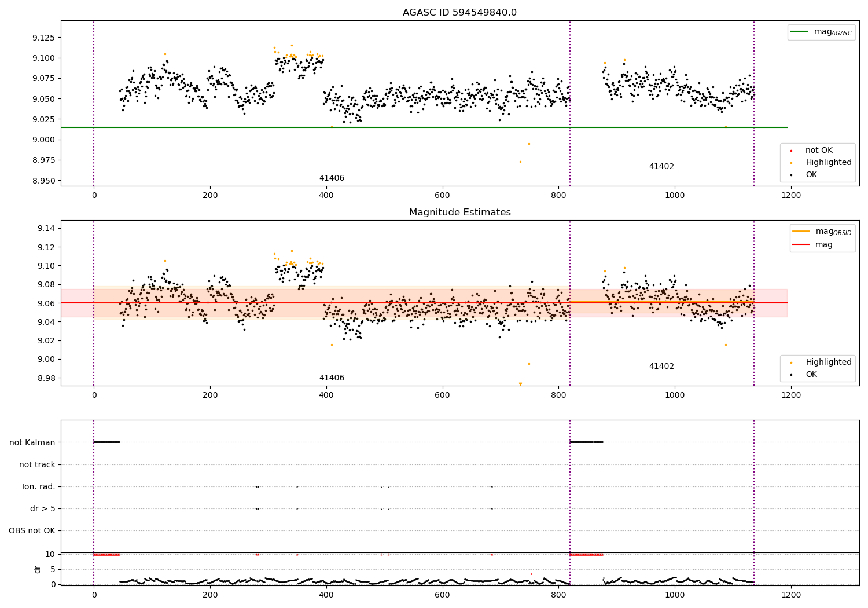This screenshot has height=608, width=868.
Task: Click the orange 'Highlighted' legend marker in top plot
Action: 791,163
